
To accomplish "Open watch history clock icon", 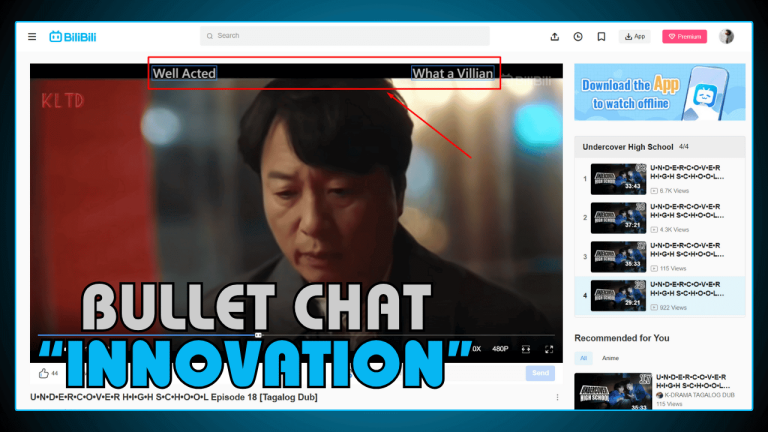I will pyautogui.click(x=578, y=37).
